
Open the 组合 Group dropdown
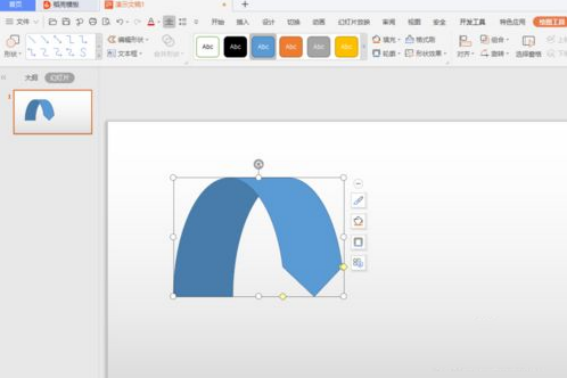494,39
